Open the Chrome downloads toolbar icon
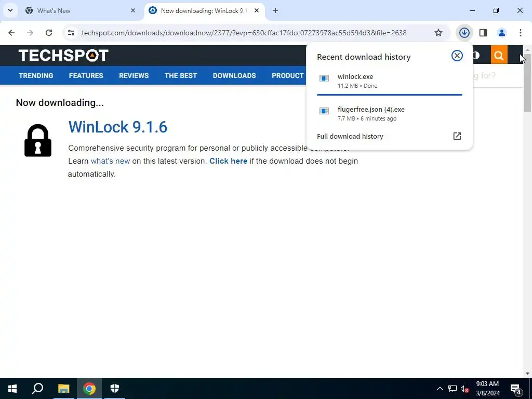This screenshot has width=532, height=399. pos(464,33)
